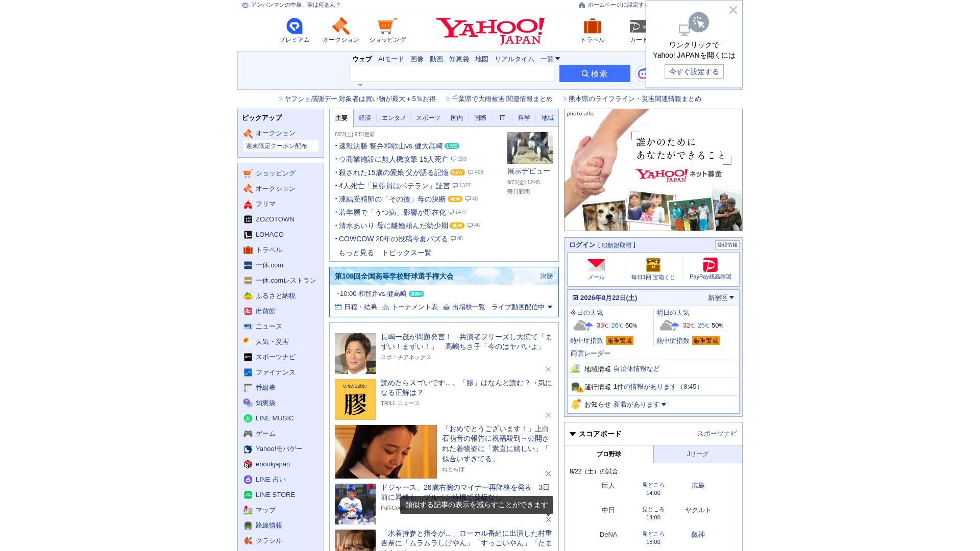The width and height of the screenshot is (980, 551).
Task: Open search suggestion arrow under search box
Action: point(360,85)
